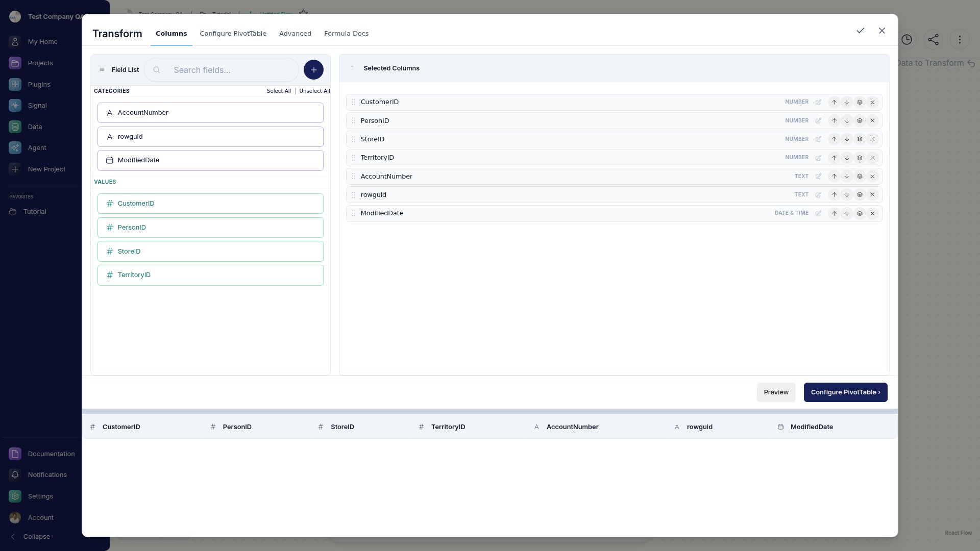Click CustomerID preview table header
The width and height of the screenshot is (980, 551).
(x=121, y=427)
